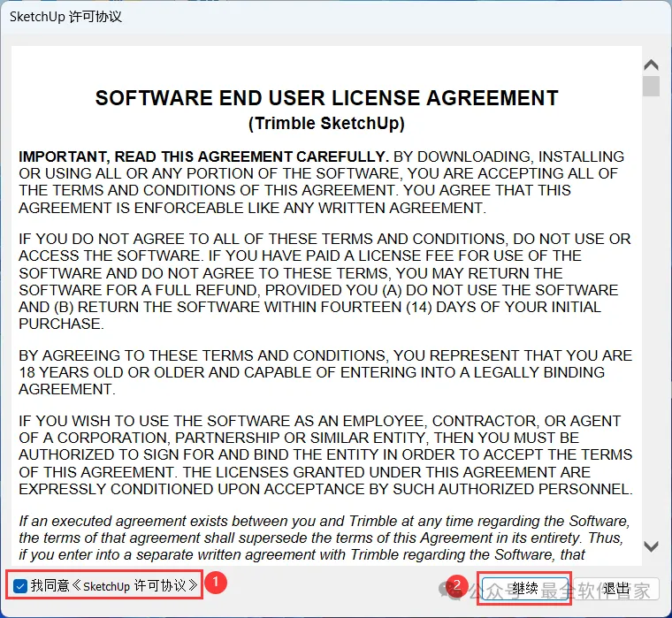Click the IMPORTANT, READ THIS AGREEMENT CAREFULLY text
This screenshot has width=672, height=618.
(x=203, y=156)
